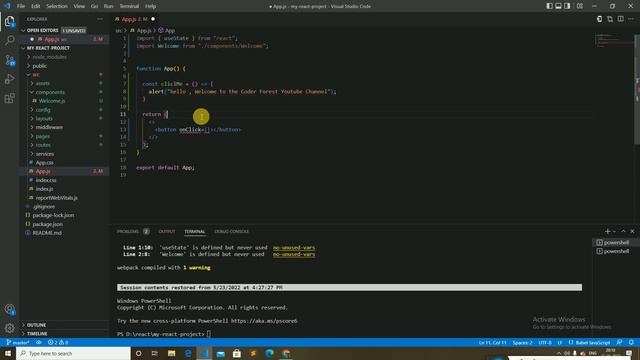The height and width of the screenshot is (360, 640).
Task: Toggle the secondary side bar layout icon
Action: pyautogui.click(x=567, y=6)
